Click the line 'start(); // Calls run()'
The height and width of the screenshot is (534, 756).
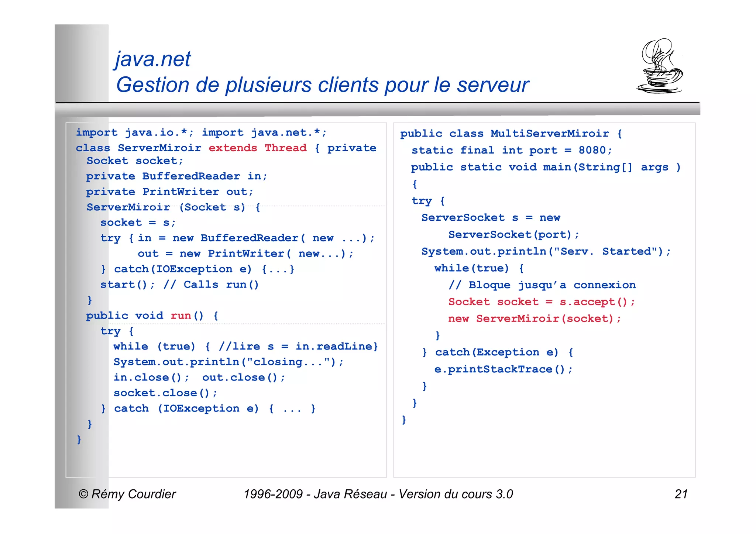coord(179,285)
